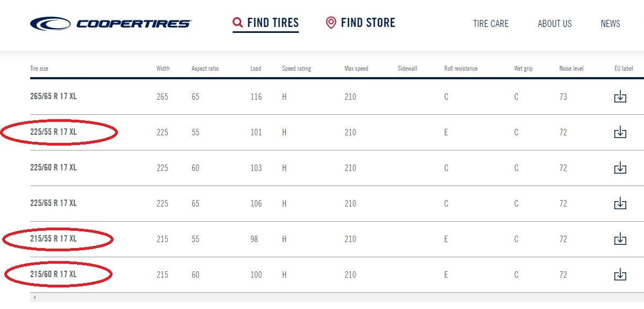
Task: Download EU label for 225/60 R 17 XL
Action: [x=620, y=168]
